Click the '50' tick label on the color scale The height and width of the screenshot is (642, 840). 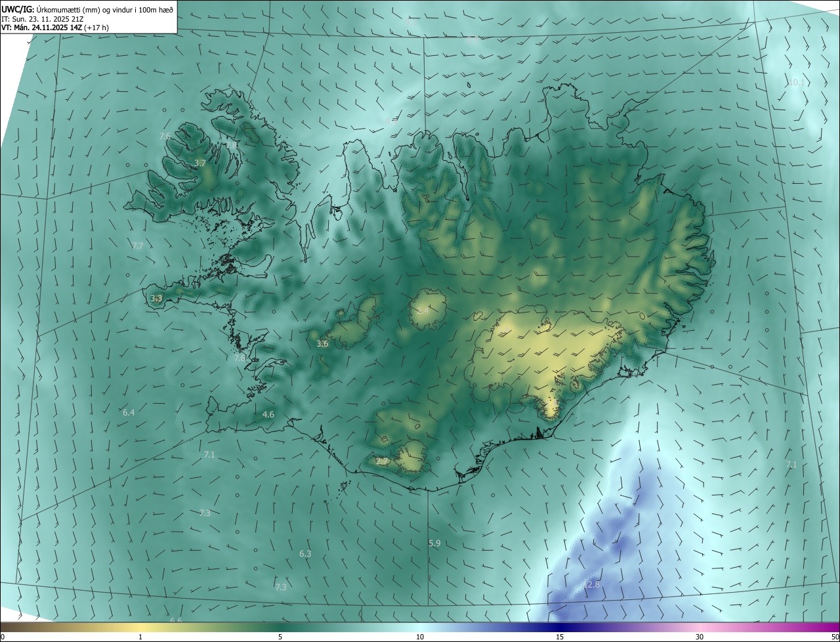[835, 637]
